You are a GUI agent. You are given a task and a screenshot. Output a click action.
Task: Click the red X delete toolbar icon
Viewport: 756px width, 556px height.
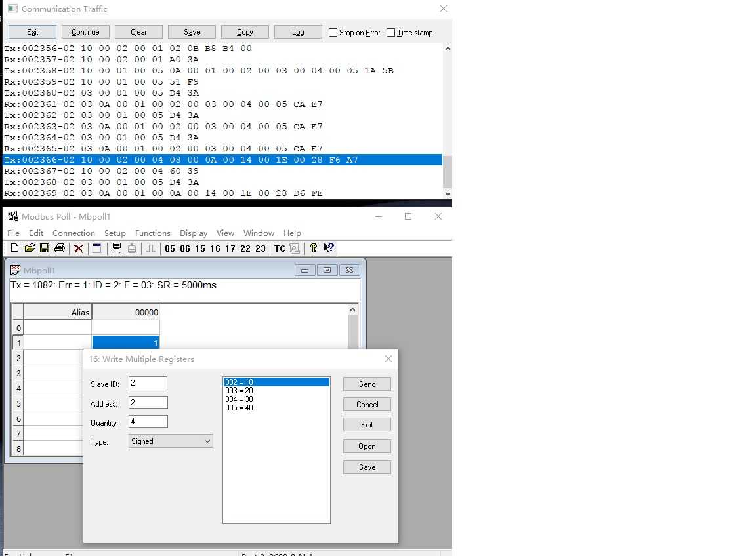pos(79,248)
